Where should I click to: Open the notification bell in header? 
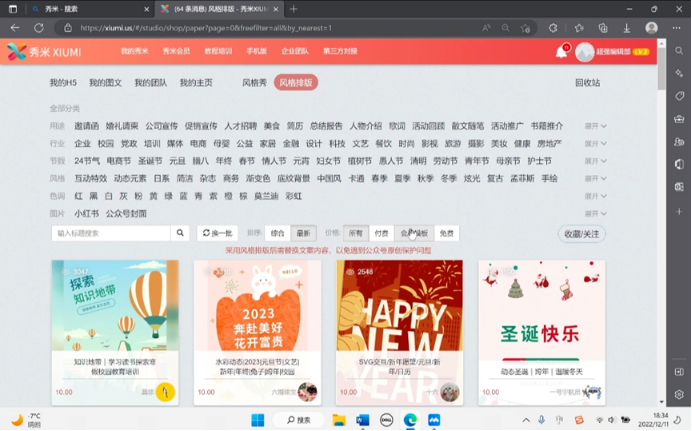point(561,51)
